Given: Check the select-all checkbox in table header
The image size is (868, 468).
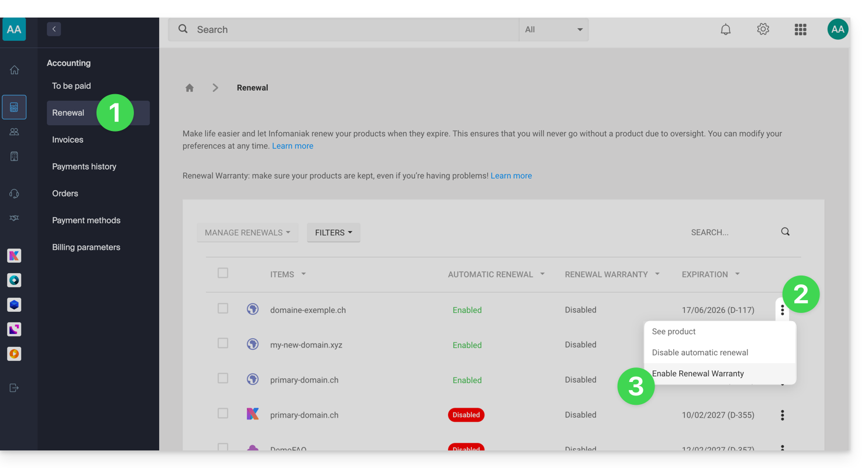Looking at the screenshot, I should coord(223,273).
